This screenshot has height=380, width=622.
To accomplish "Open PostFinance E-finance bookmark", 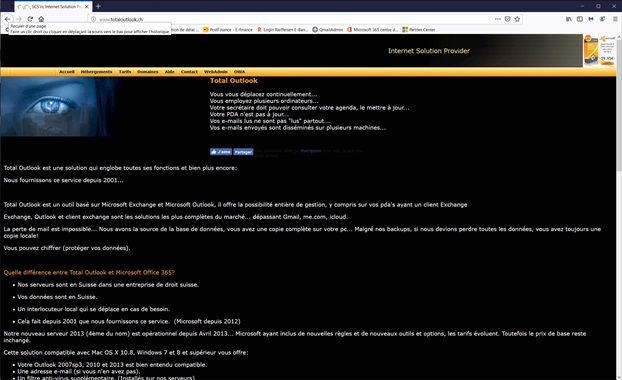I will click(x=228, y=30).
